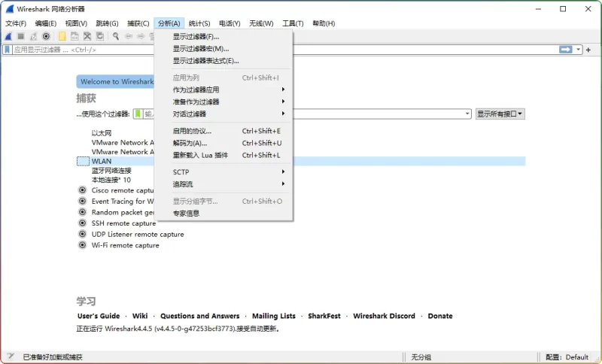Open the 跳转(G) menu
Screen dimensions: 602x364
pyautogui.click(x=107, y=23)
